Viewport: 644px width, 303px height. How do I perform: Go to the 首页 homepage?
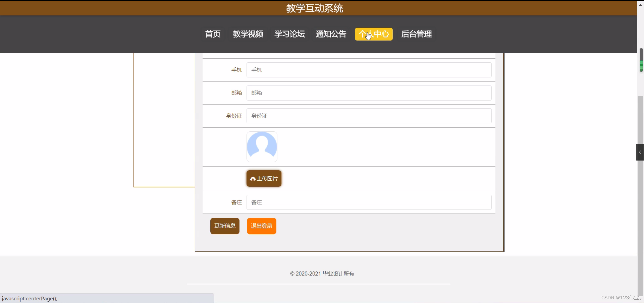coord(213,34)
